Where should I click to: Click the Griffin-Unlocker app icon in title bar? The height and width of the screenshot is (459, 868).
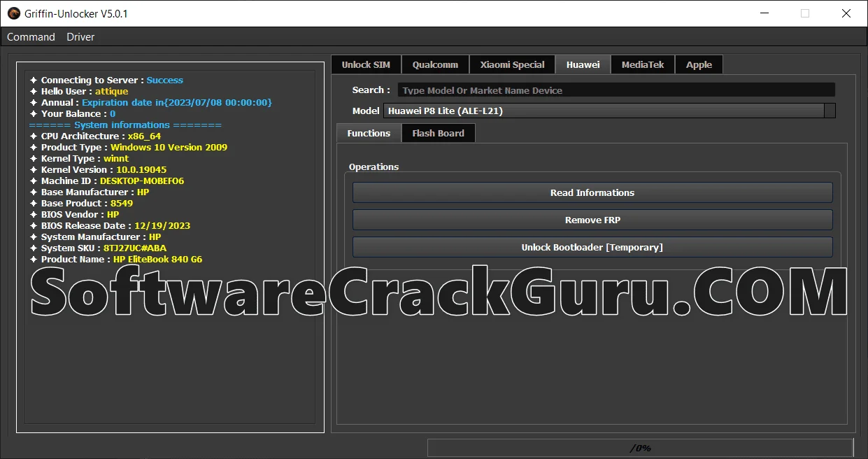pos(13,13)
